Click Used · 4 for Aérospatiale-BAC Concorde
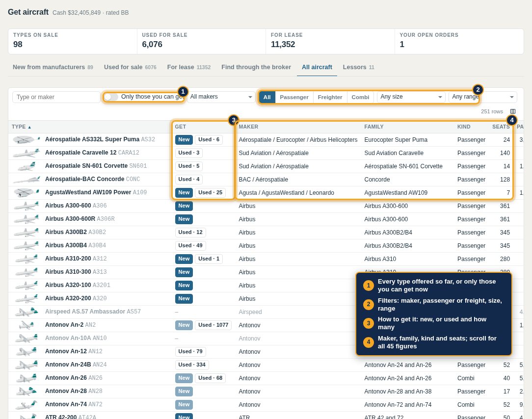The image size is (532, 419). (189, 179)
